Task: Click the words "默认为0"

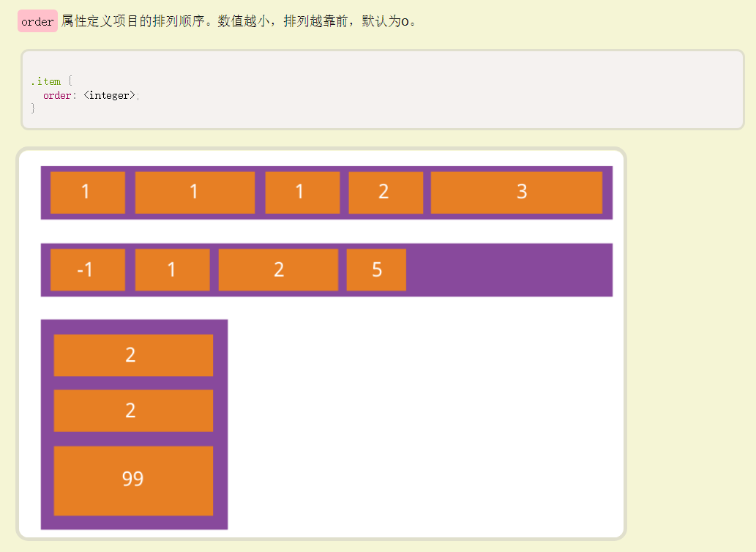Action: [x=385, y=21]
